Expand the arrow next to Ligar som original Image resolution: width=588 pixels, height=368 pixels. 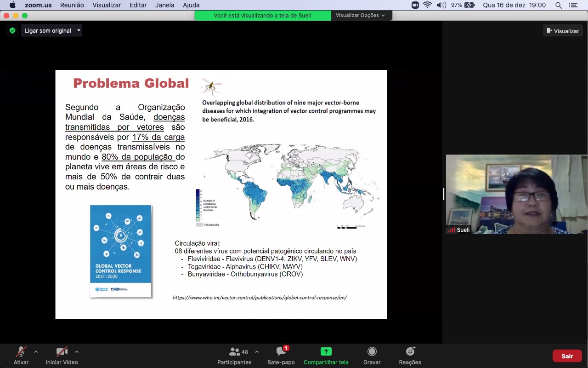click(79, 31)
